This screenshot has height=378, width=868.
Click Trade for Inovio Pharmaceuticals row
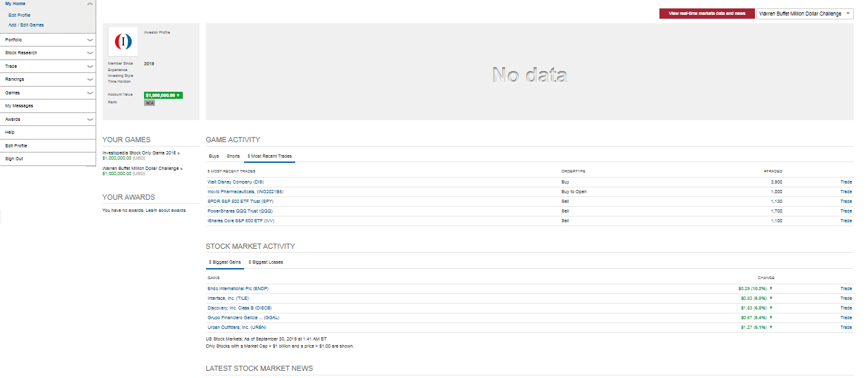(x=846, y=192)
